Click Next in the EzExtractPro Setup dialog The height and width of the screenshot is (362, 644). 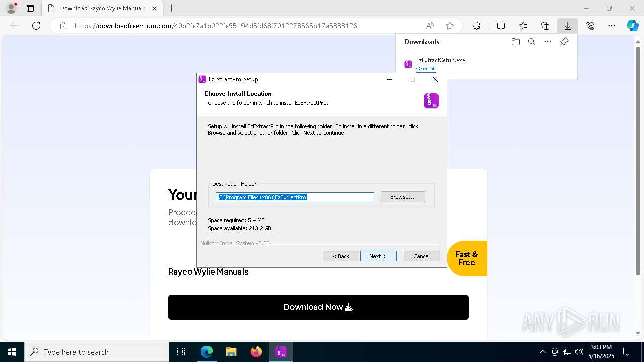pyautogui.click(x=378, y=256)
